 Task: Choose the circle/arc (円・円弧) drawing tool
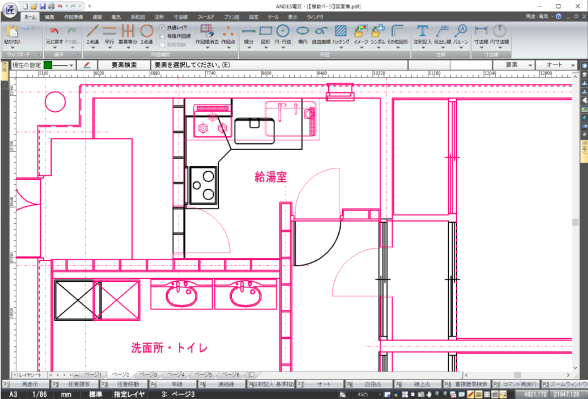click(x=283, y=35)
